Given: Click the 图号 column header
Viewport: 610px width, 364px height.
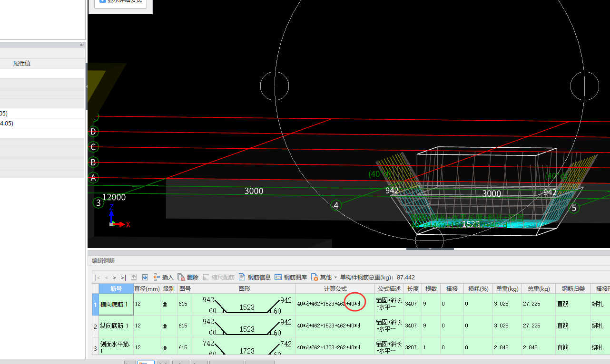Looking at the screenshot, I should click(185, 288).
